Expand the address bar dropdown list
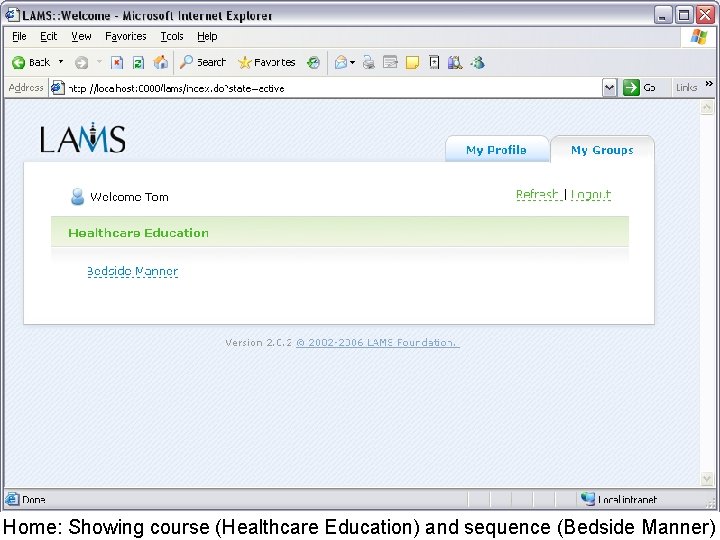This screenshot has height=540, width=720. (x=609, y=87)
